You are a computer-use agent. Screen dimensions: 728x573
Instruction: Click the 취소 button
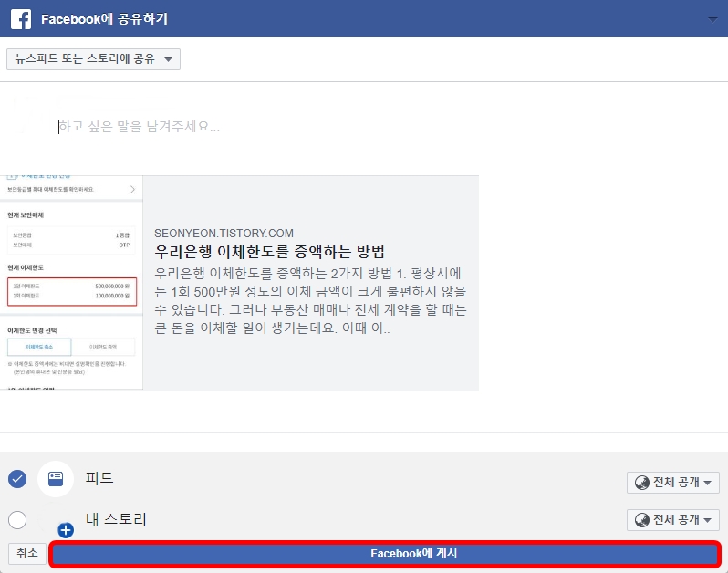tap(27, 553)
